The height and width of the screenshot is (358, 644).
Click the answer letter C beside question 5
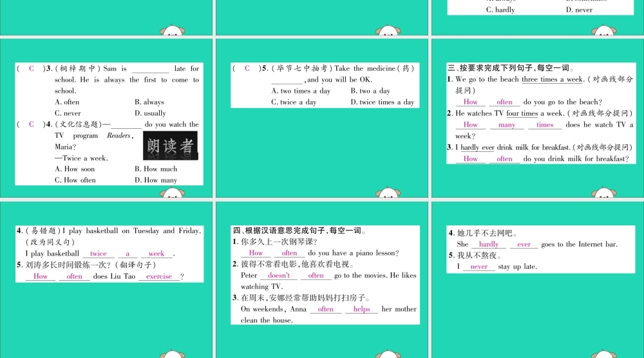pyautogui.click(x=247, y=68)
